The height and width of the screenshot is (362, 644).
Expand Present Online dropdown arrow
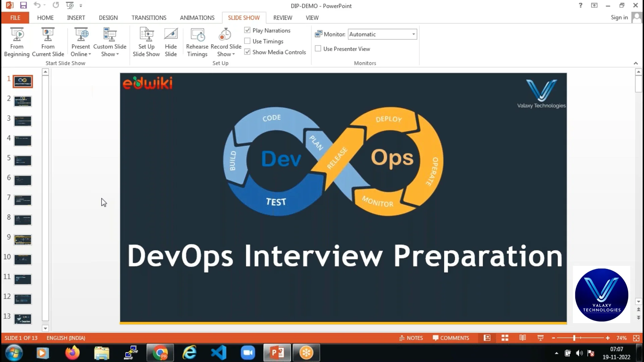(90, 54)
